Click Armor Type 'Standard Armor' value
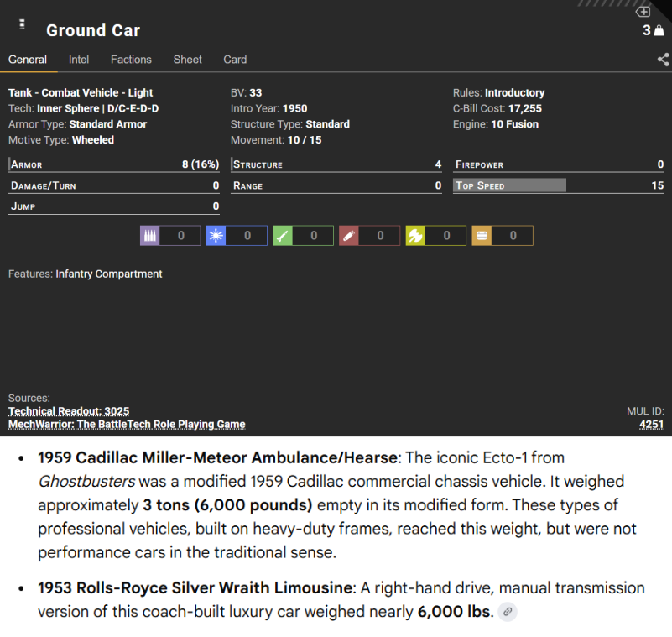This screenshot has height=637, width=672. coord(108,124)
